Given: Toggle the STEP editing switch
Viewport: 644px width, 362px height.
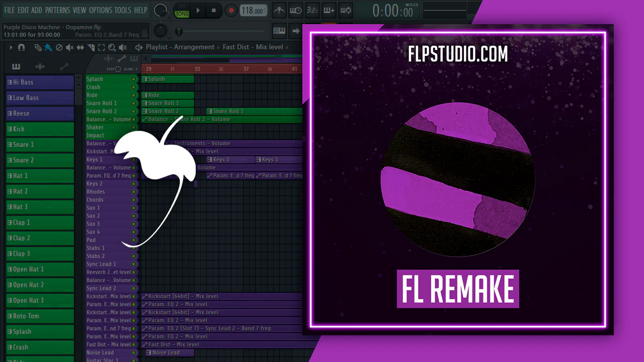Looking at the screenshot, I should point(118,69).
